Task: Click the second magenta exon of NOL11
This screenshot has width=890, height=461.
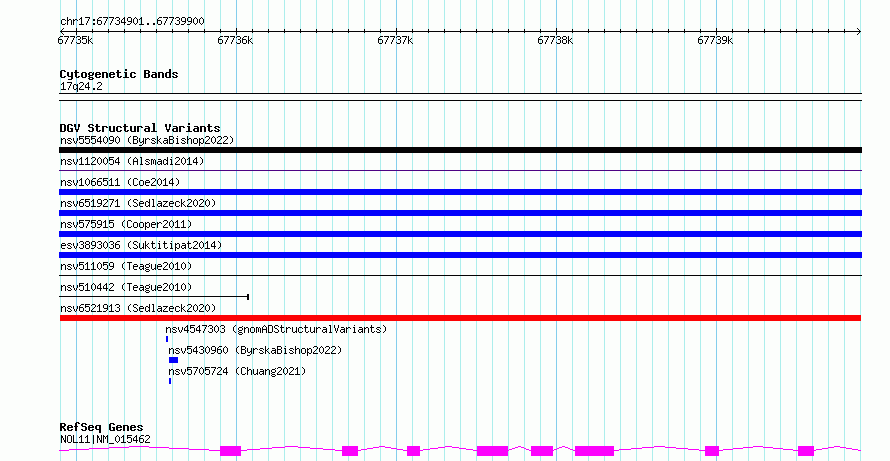Action: [350, 451]
